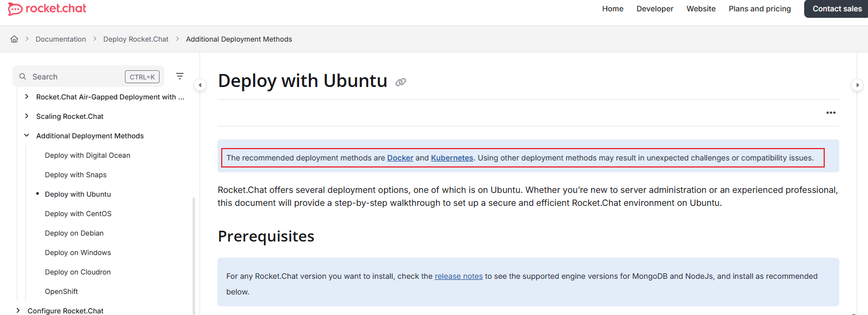Go to Plans and pricing
This screenshot has width=868, height=315.
pyautogui.click(x=759, y=9)
